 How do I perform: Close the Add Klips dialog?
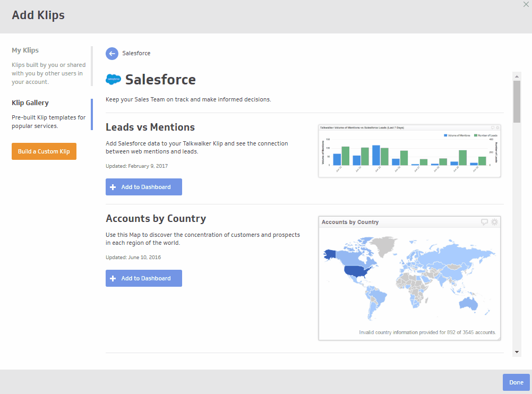click(526, 4)
